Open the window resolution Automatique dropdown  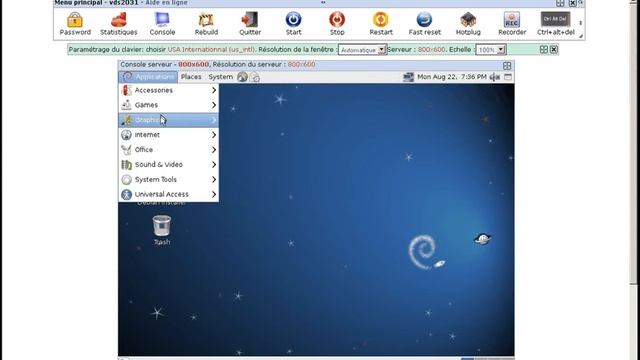pyautogui.click(x=362, y=50)
